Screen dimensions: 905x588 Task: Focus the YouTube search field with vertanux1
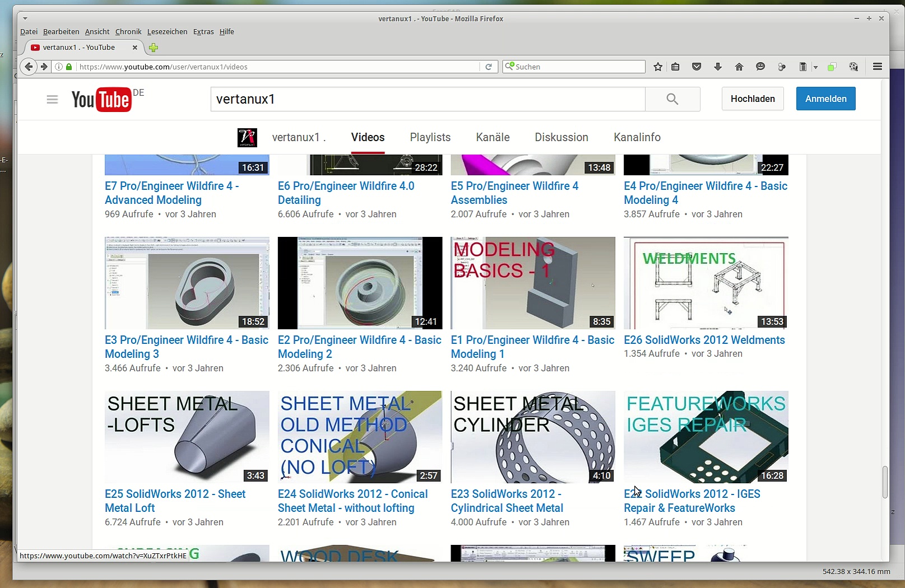428,99
